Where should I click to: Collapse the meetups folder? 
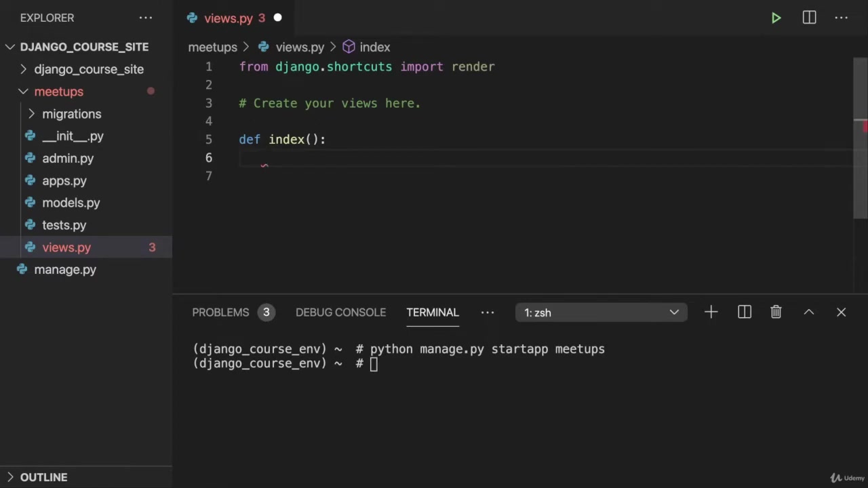(58, 91)
